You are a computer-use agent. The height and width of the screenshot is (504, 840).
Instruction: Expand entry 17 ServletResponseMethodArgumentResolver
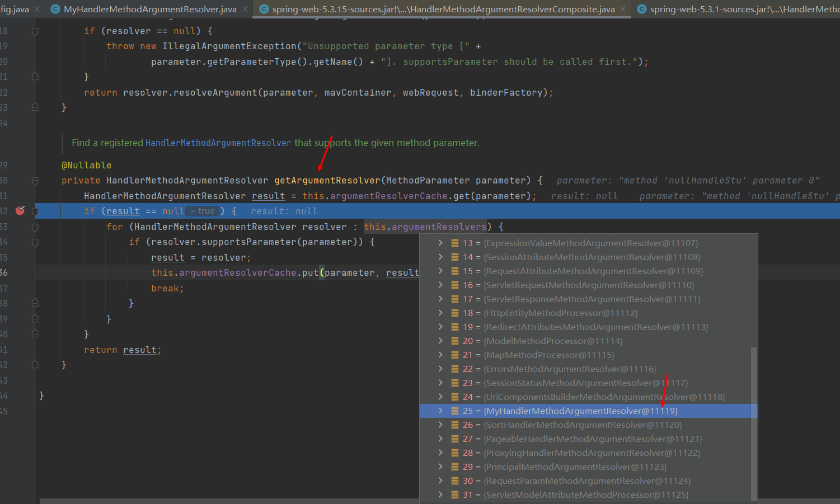(x=440, y=299)
